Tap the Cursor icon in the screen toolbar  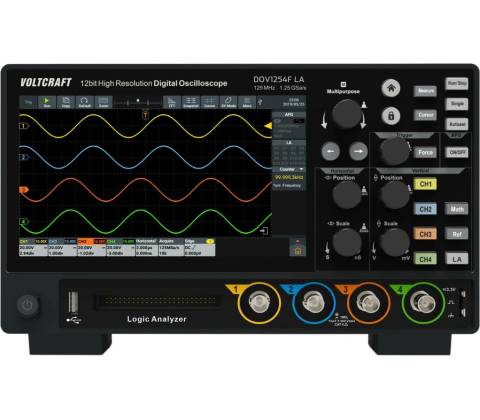click(210, 102)
